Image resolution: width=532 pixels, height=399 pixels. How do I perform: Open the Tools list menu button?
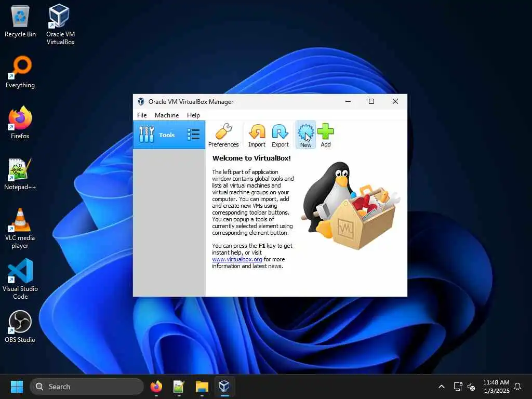(x=193, y=135)
